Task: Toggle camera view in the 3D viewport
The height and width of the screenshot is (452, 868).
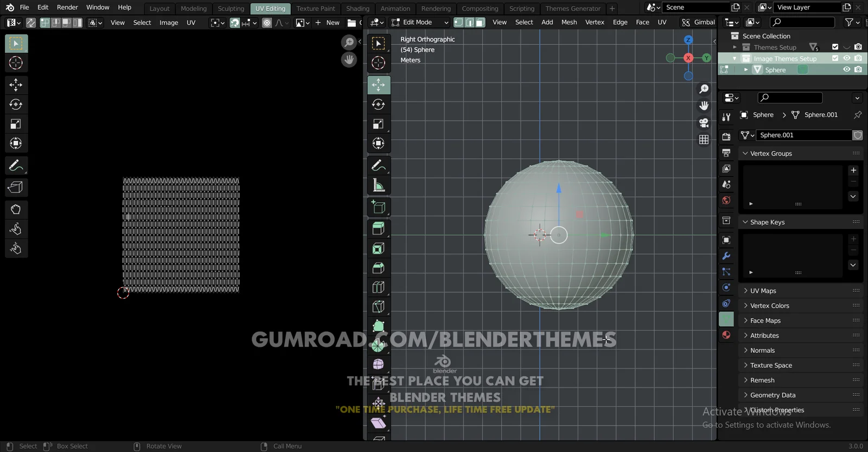Action: click(704, 122)
